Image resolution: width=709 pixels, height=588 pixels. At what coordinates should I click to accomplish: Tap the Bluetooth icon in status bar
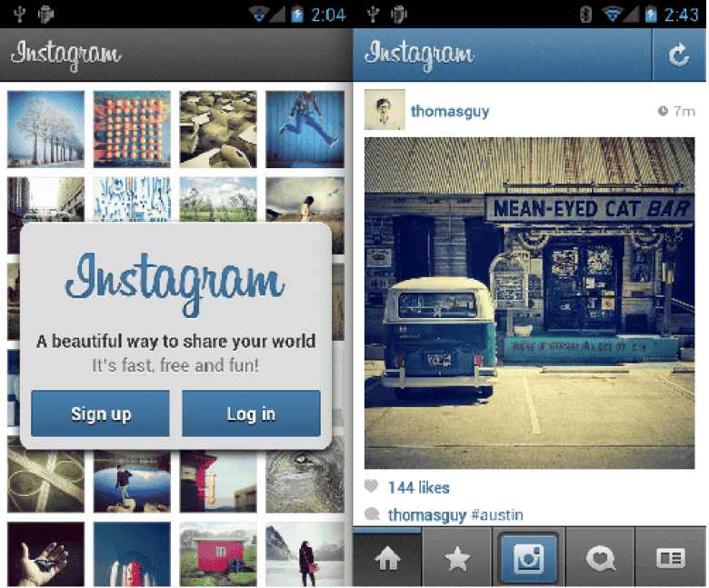pos(585,15)
